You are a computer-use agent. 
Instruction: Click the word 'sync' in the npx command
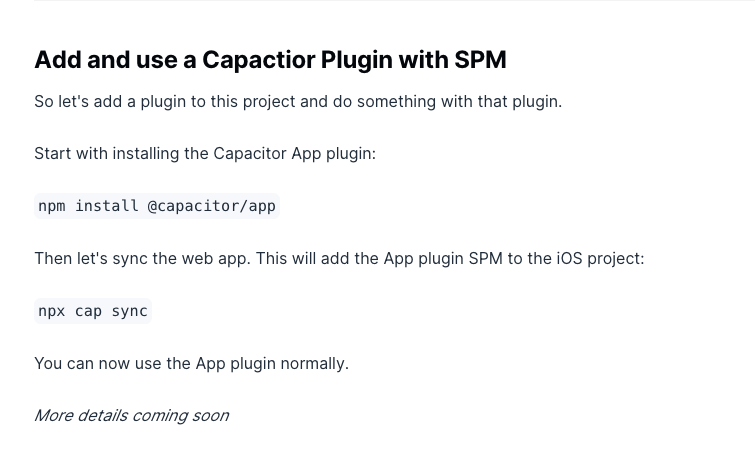pos(130,311)
